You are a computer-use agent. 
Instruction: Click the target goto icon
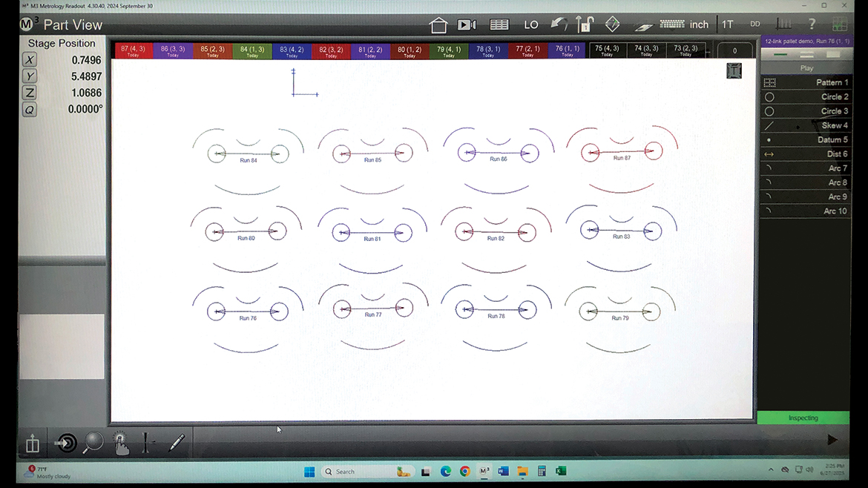pyautogui.click(x=66, y=443)
